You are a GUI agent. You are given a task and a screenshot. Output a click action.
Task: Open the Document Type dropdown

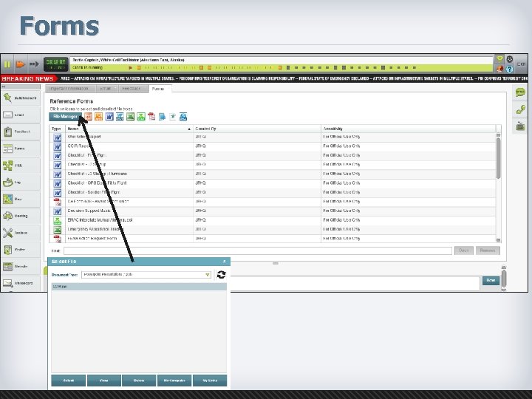[x=146, y=274]
